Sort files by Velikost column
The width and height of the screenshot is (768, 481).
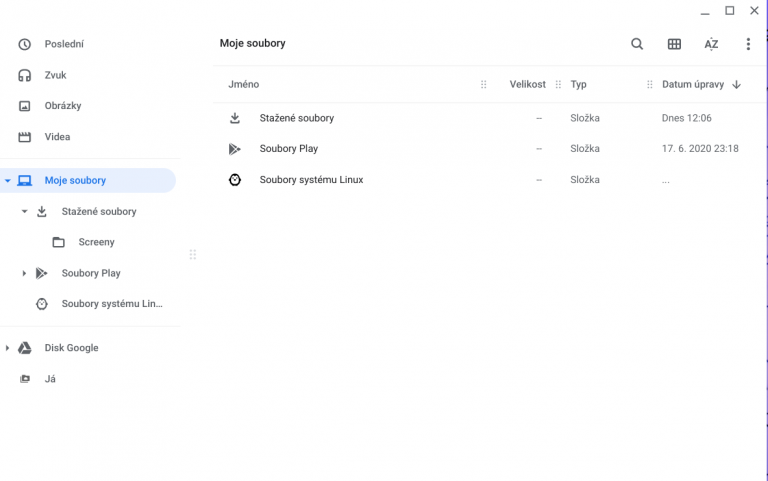pos(527,85)
